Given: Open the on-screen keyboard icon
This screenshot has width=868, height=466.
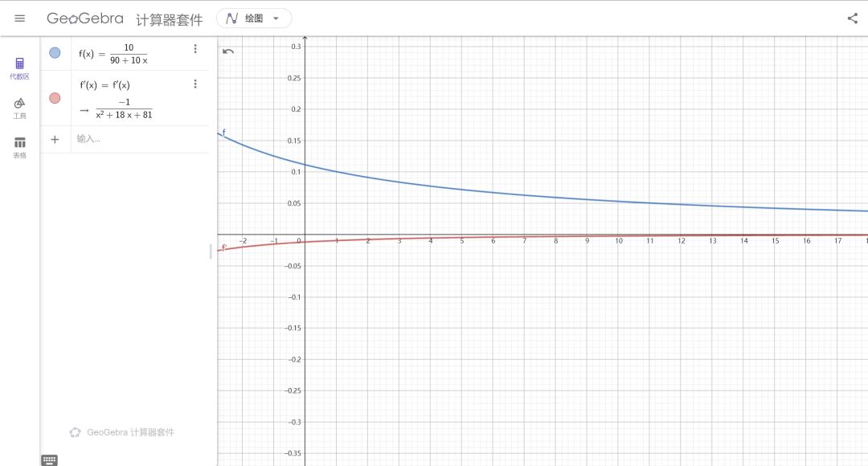Looking at the screenshot, I should click(x=49, y=460).
